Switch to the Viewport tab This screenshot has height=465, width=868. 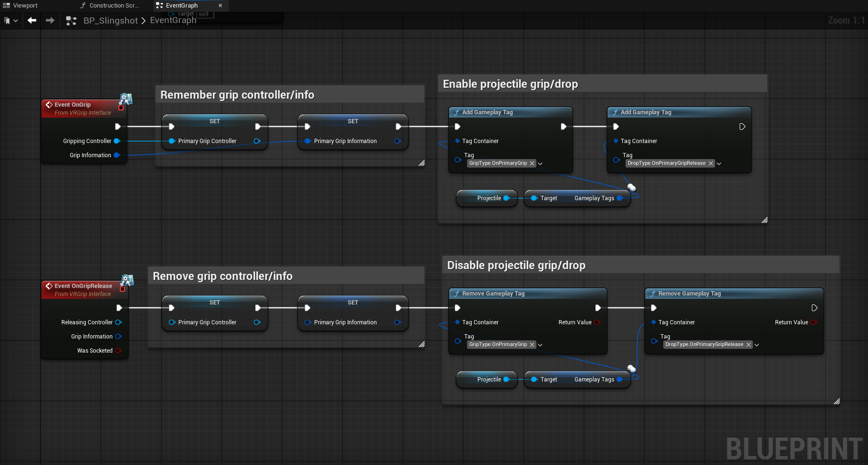tap(20, 6)
